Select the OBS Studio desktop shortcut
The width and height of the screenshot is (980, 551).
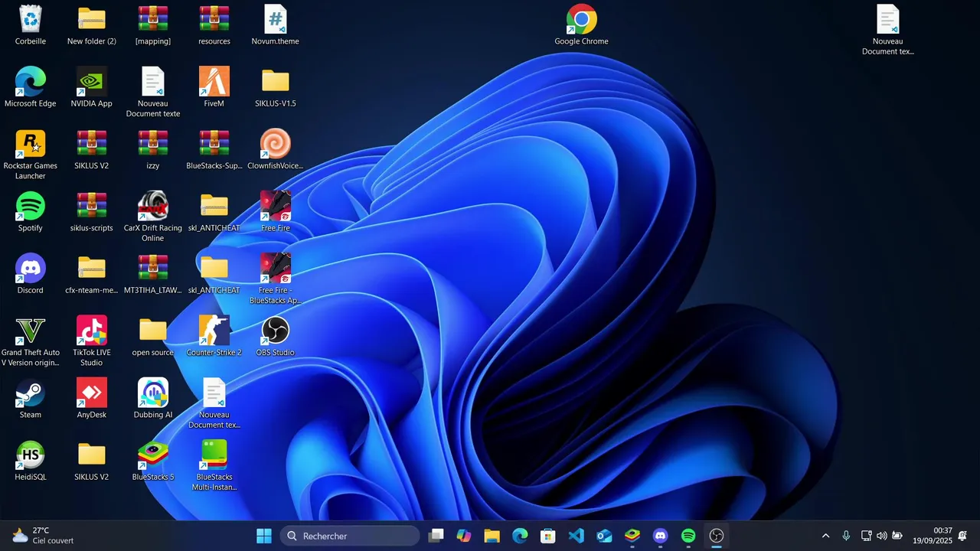[276, 331]
